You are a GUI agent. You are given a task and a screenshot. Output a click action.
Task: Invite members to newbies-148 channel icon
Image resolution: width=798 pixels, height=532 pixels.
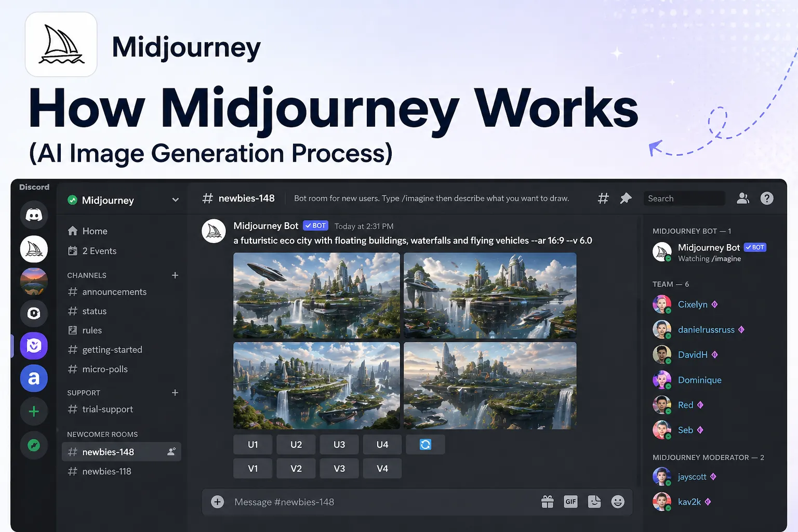click(x=171, y=451)
